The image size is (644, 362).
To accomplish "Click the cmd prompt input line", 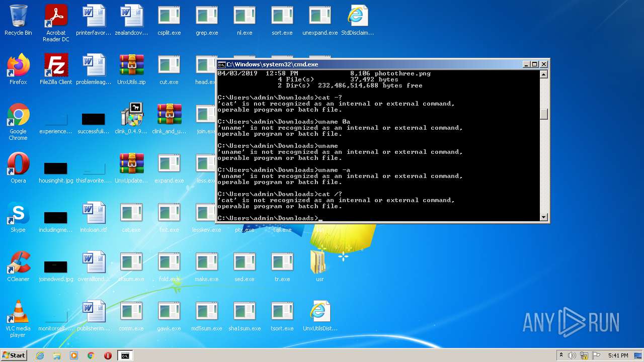I will pos(378,218).
